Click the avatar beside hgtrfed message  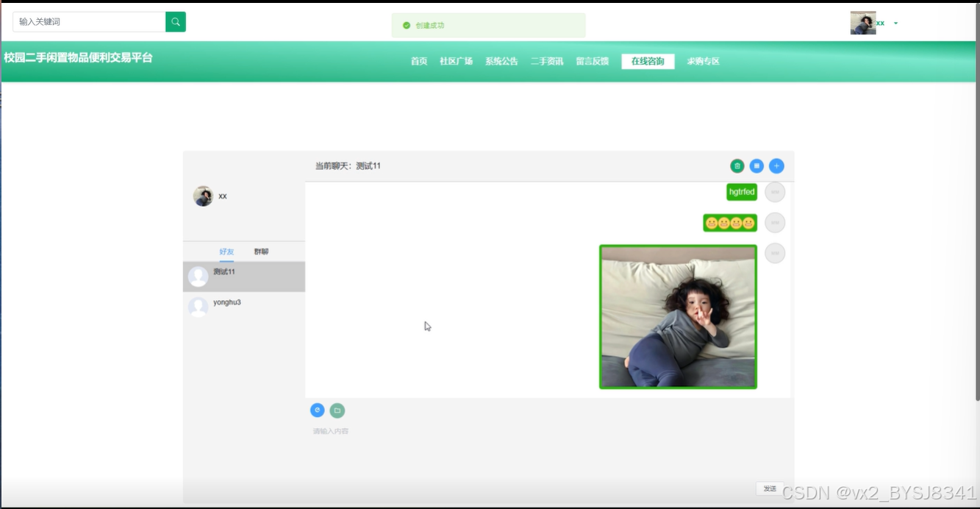coord(775,192)
